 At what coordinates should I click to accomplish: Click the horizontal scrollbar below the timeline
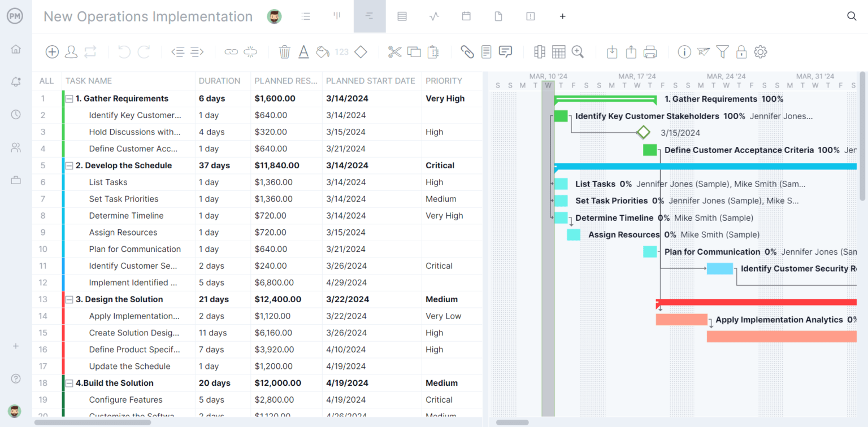(x=512, y=422)
